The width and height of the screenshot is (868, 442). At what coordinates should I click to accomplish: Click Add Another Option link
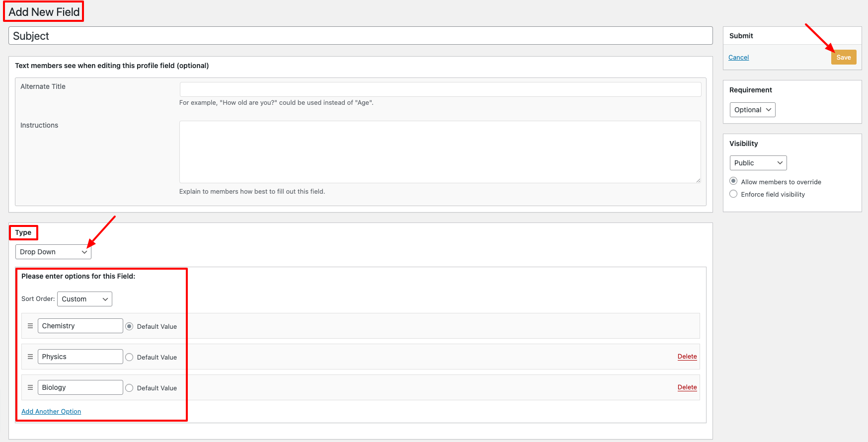[51, 412]
